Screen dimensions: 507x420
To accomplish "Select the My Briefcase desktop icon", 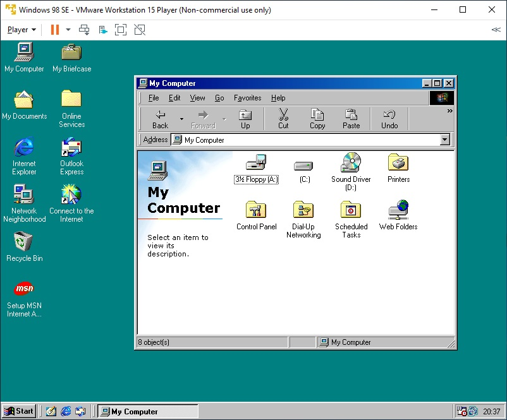I will [72, 58].
